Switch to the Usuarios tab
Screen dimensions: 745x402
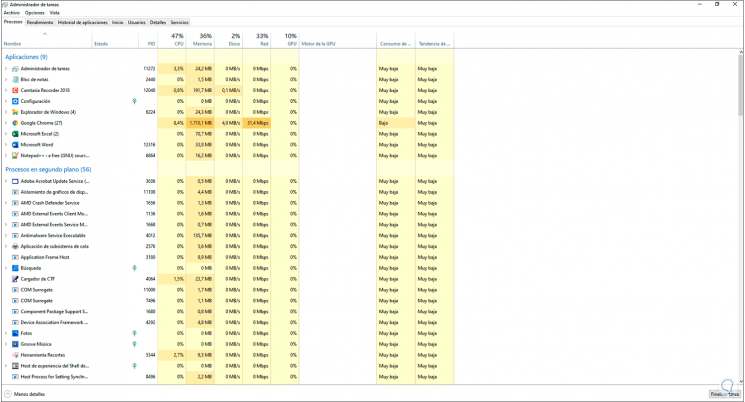click(137, 22)
